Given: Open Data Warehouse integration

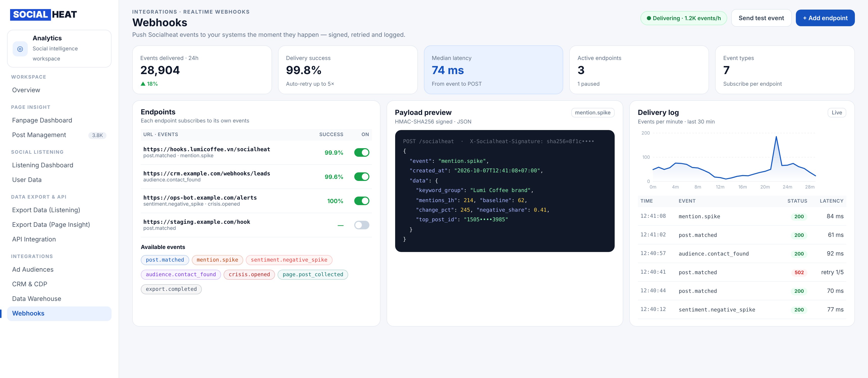Looking at the screenshot, I should tap(59, 299).
